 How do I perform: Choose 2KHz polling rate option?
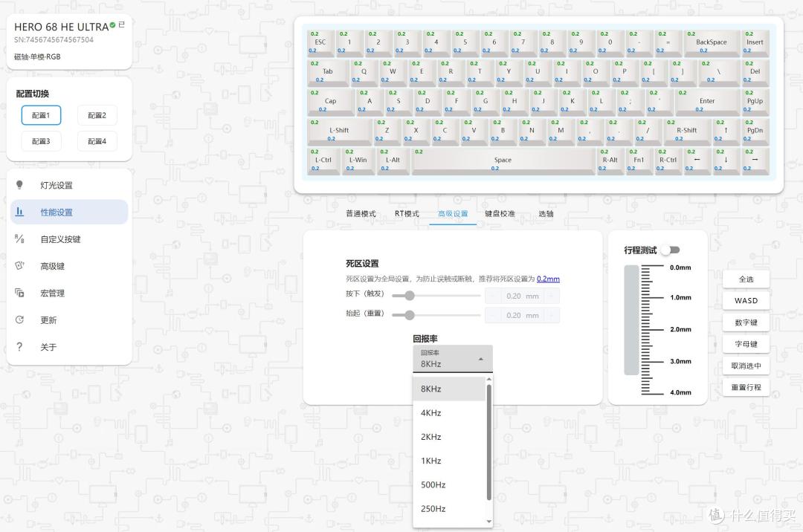tap(449, 437)
